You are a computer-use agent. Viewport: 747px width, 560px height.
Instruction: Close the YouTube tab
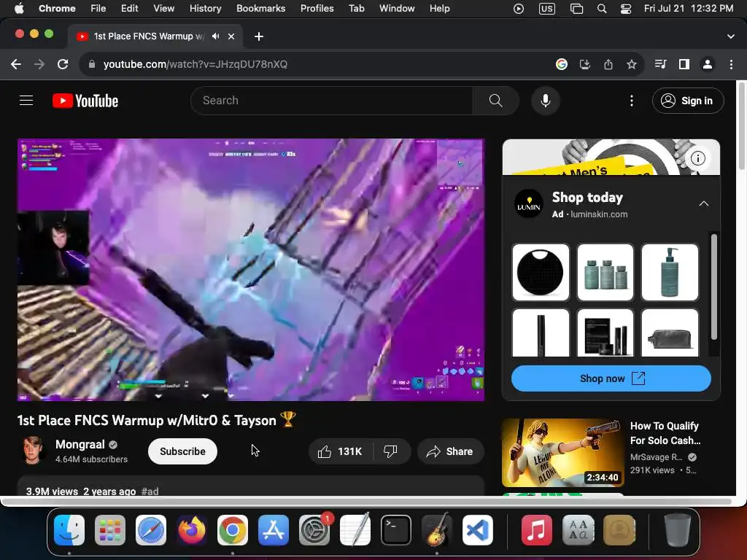point(231,36)
